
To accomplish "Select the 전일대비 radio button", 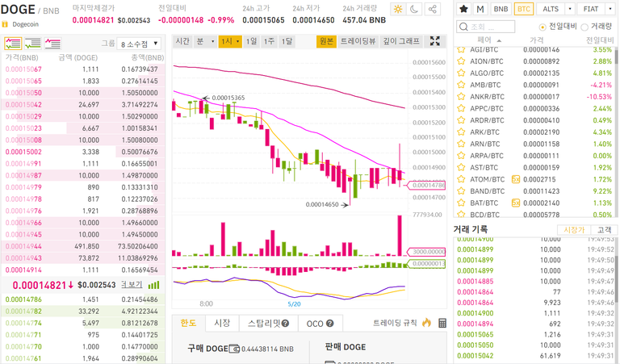I will (x=542, y=27).
